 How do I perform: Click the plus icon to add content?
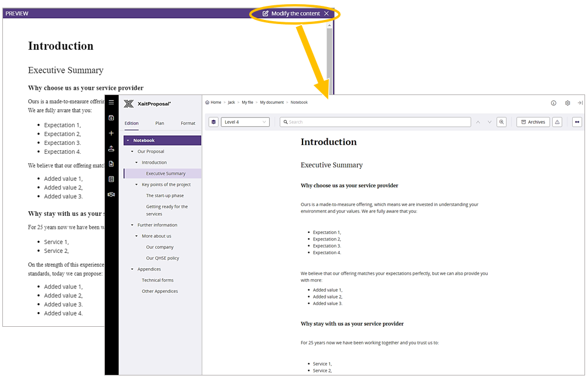[x=111, y=133]
